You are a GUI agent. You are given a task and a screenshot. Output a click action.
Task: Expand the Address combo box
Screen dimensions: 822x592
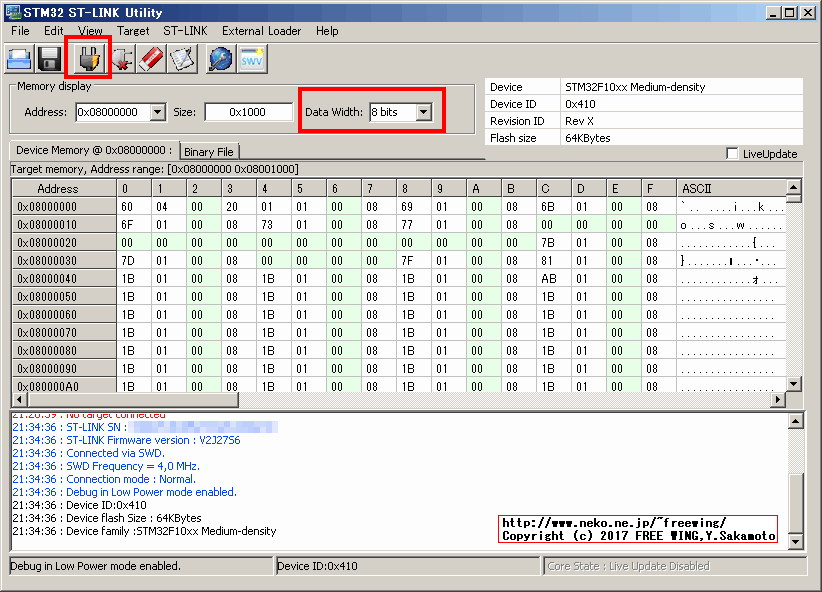point(160,112)
